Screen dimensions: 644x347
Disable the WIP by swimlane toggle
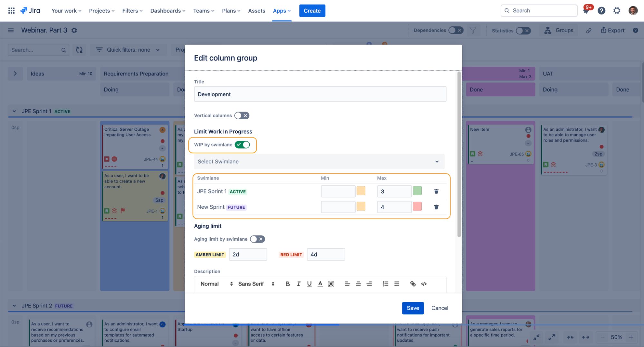click(242, 145)
